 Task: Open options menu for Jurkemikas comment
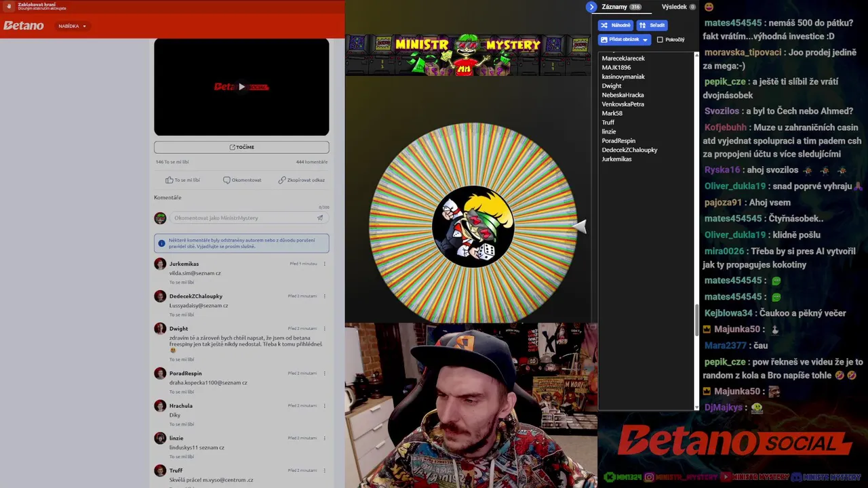(325, 264)
